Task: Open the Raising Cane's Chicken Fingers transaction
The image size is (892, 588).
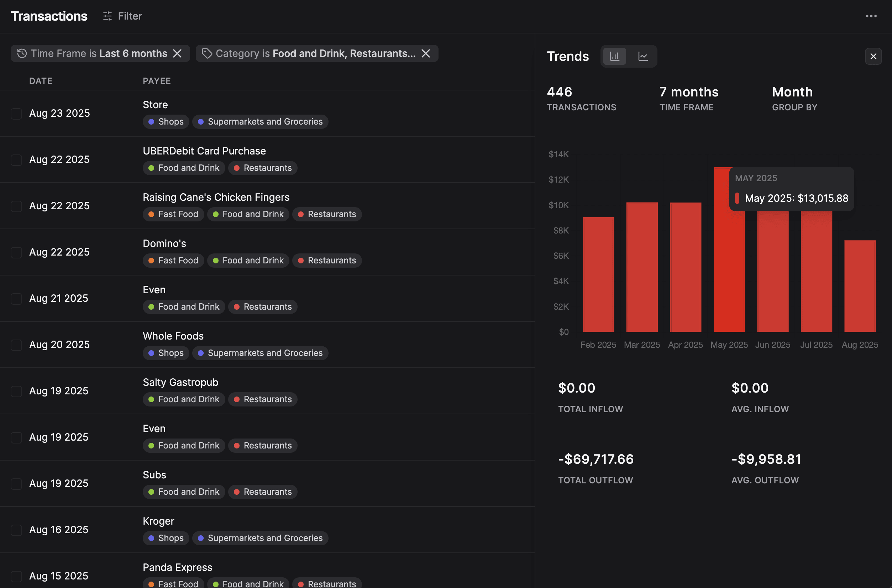Action: pos(216,197)
